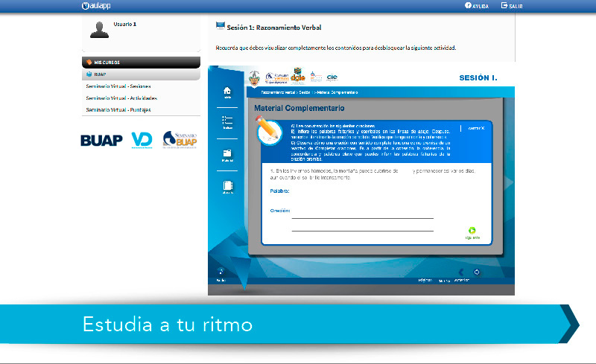Click the home icon in course sidebar
The image size is (596, 364).
pos(227,92)
